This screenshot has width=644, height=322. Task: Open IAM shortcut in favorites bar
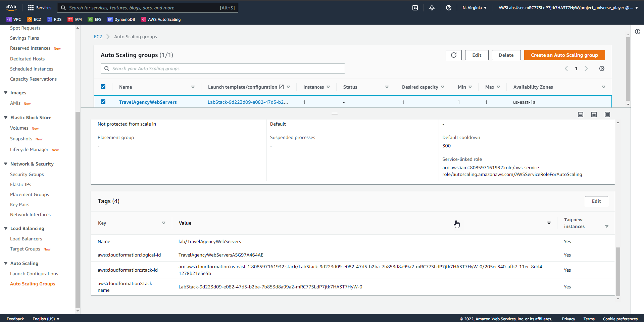tap(75, 19)
